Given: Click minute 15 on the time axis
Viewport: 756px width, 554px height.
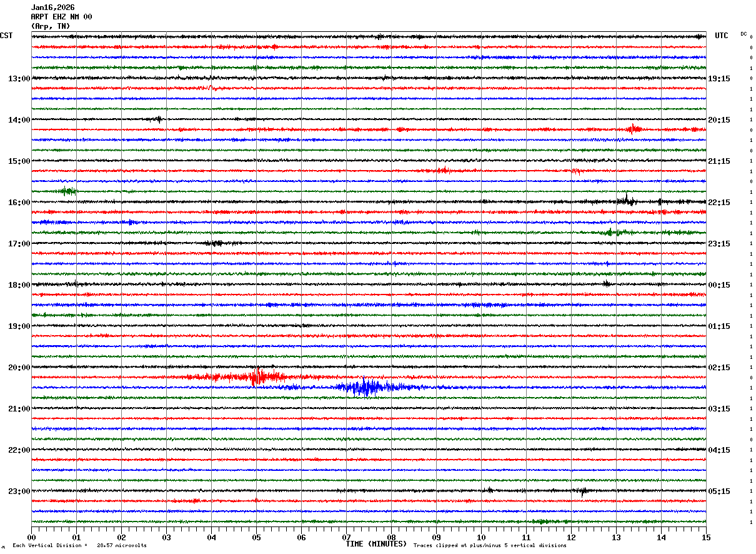Looking at the screenshot, I should tap(706, 537).
